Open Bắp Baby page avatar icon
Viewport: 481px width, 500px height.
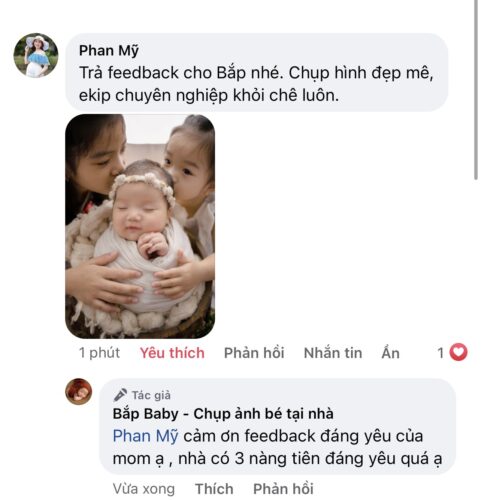click(78, 391)
